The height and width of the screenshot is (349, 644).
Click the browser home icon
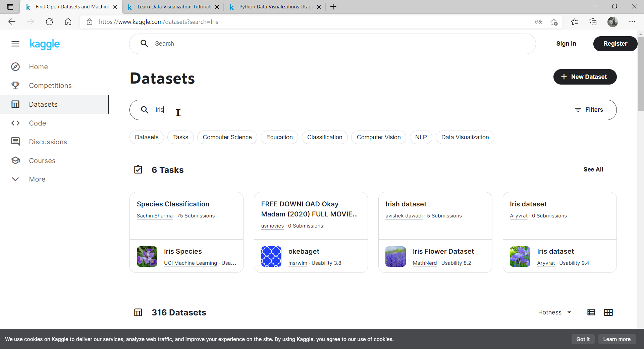coord(68,22)
